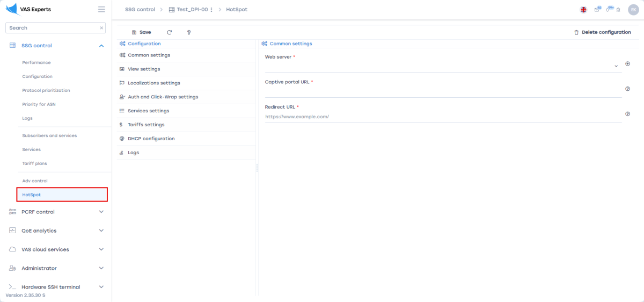Open the Web server dropdown
This screenshot has height=302, width=644.
[x=616, y=66]
